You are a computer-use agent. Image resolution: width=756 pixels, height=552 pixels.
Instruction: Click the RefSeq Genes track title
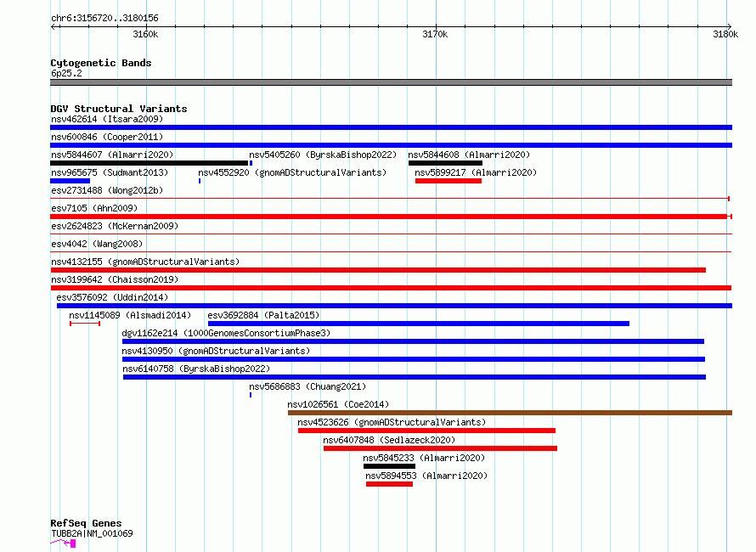tap(86, 524)
